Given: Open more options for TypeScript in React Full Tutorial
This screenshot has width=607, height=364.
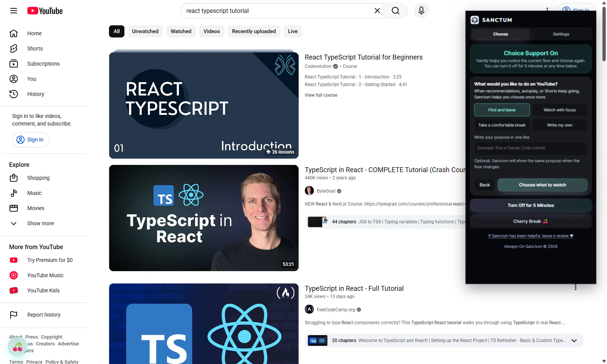Looking at the screenshot, I should pyautogui.click(x=576, y=287).
